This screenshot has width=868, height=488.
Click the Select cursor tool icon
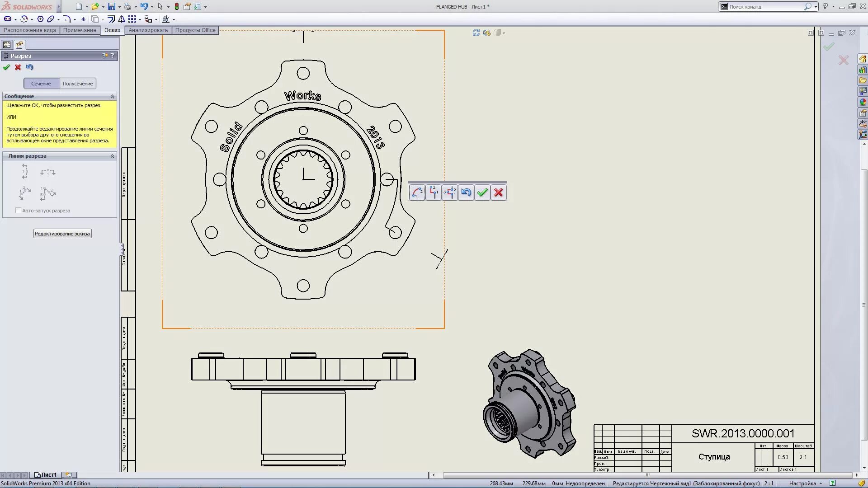click(160, 6)
